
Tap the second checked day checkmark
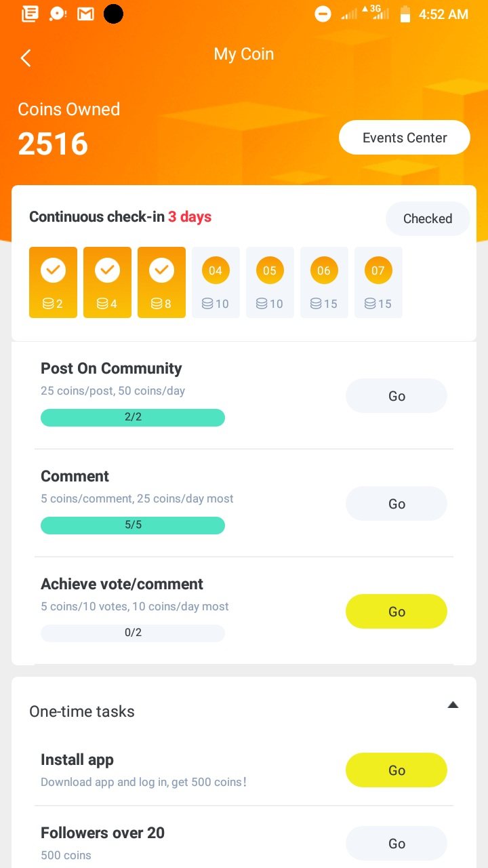click(107, 271)
